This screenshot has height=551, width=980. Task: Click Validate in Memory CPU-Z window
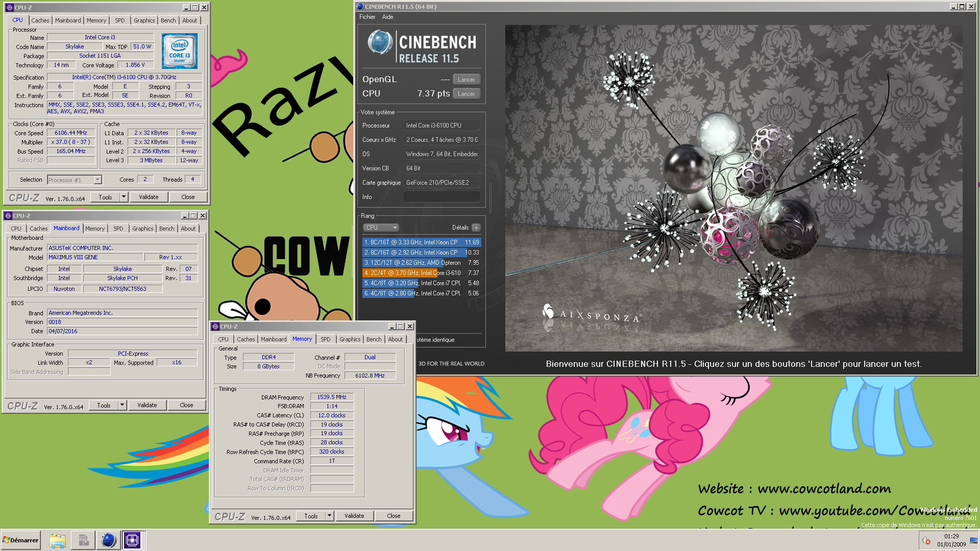coord(354,516)
